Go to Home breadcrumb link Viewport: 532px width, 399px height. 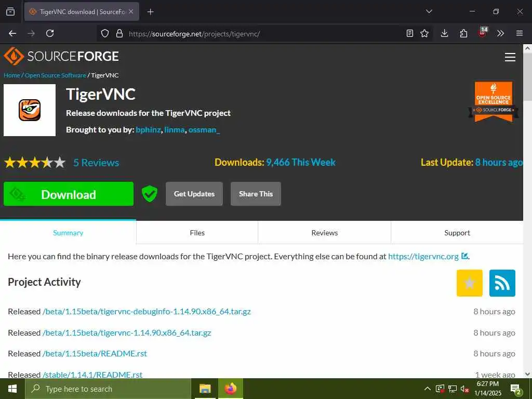click(x=12, y=75)
